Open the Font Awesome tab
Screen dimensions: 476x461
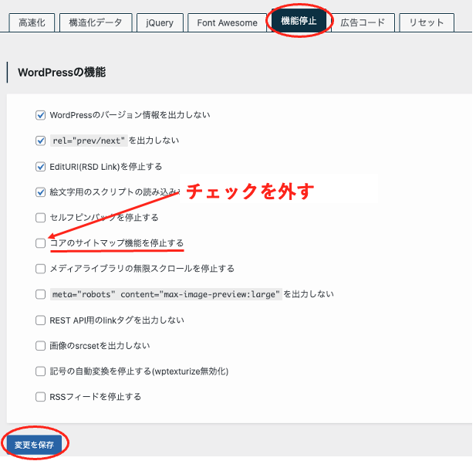(x=227, y=22)
